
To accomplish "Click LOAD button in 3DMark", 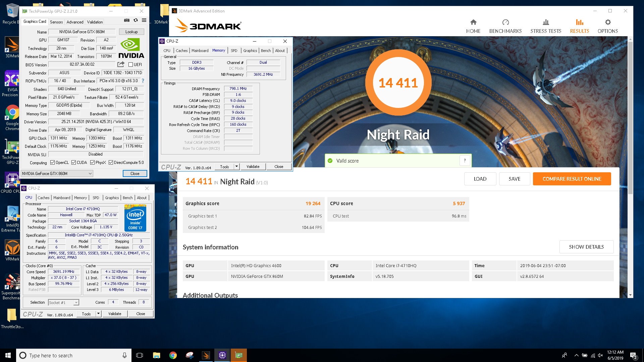I will 480,179.
